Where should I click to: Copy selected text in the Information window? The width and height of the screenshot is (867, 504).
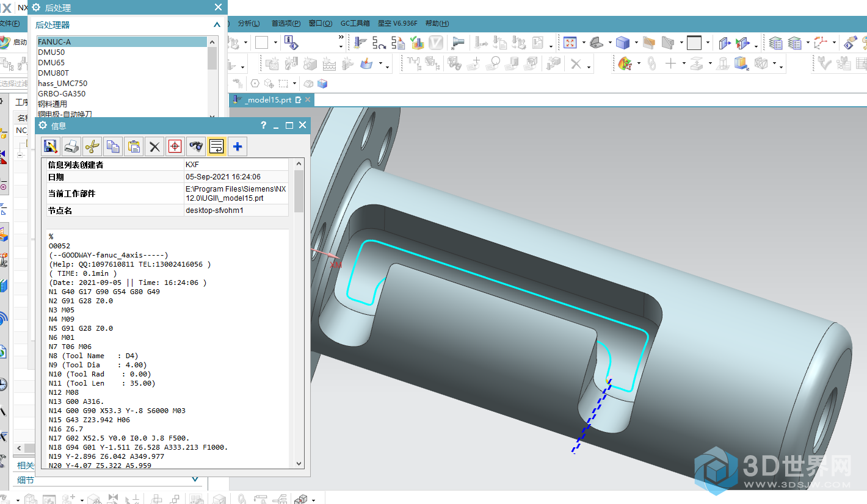pyautogui.click(x=113, y=146)
